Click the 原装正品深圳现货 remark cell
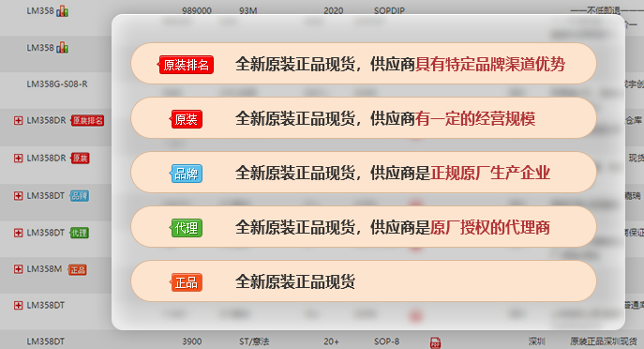The width and height of the screenshot is (644, 349). tap(604, 341)
